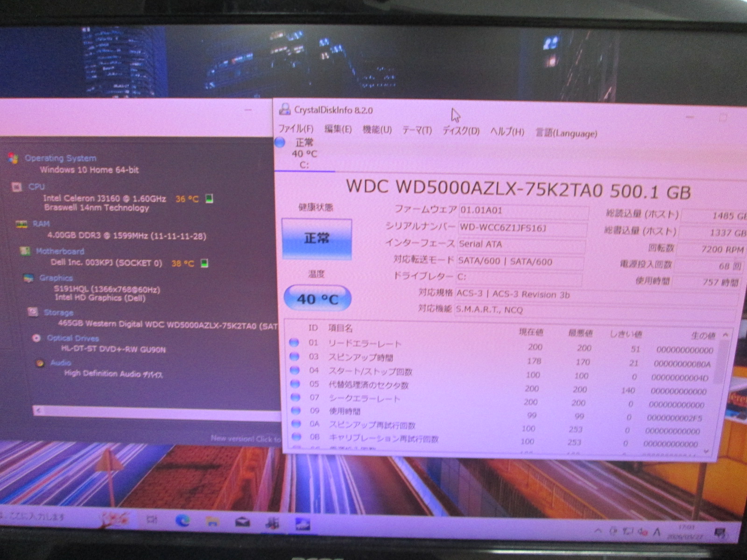
Task: Click the CPU icon in Speccy
Action: tap(17, 187)
